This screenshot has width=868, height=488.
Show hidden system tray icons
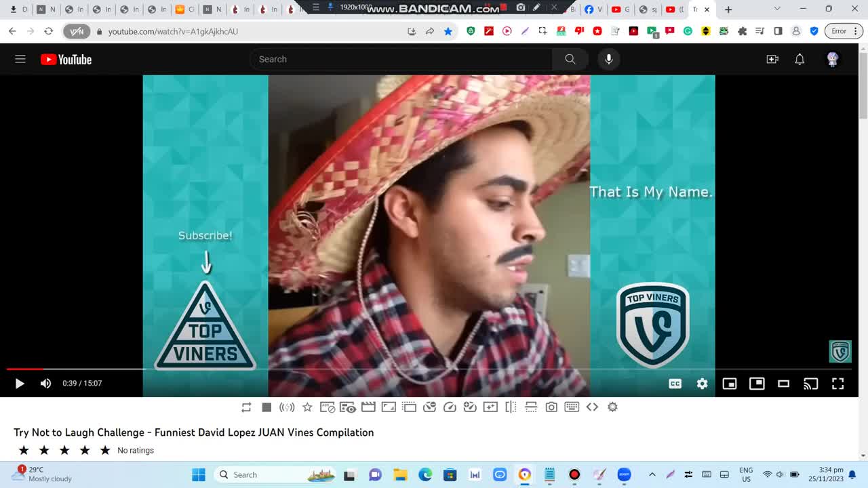652,474
